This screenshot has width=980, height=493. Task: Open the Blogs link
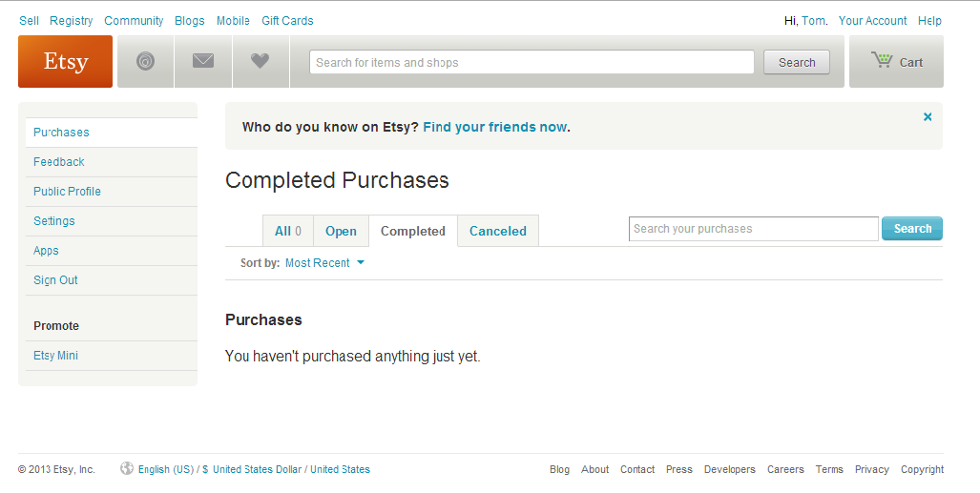[189, 21]
